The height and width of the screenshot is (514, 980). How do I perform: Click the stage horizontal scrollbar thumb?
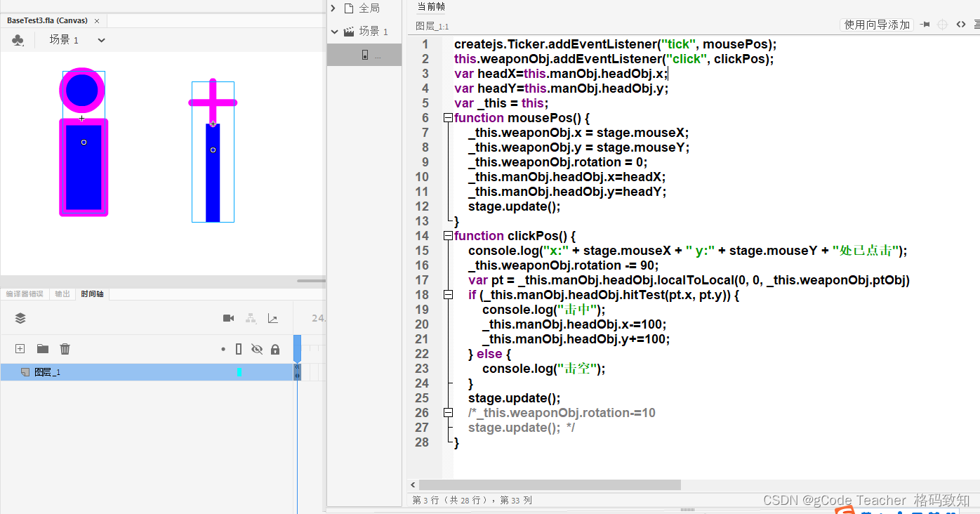(311, 281)
